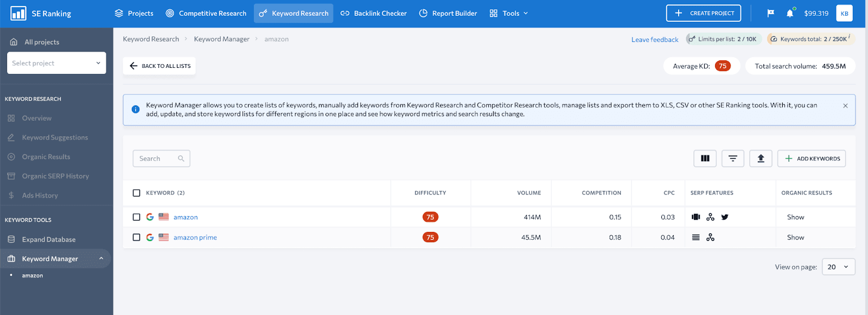
Task: Open Ads History in sidebar
Action: 40,196
